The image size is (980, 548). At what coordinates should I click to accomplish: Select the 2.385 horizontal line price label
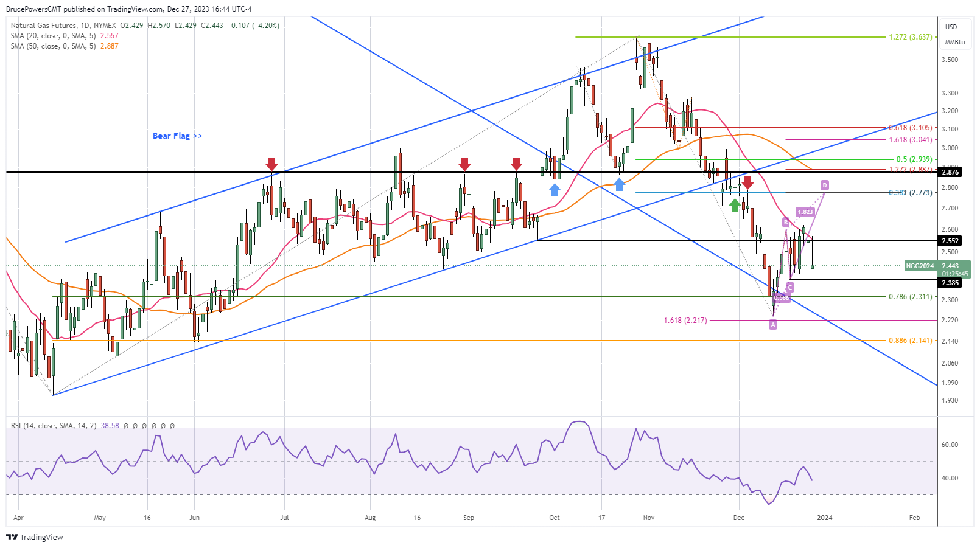951,283
